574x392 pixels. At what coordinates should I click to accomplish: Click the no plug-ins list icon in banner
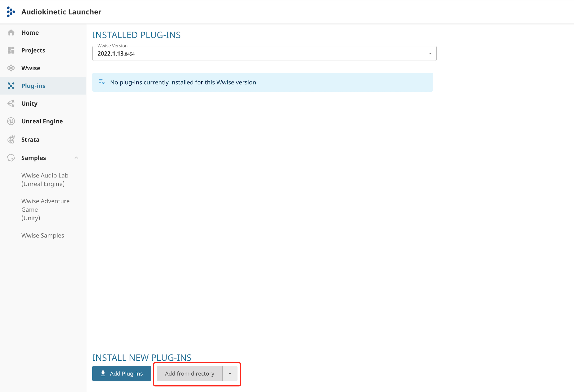[x=102, y=82]
